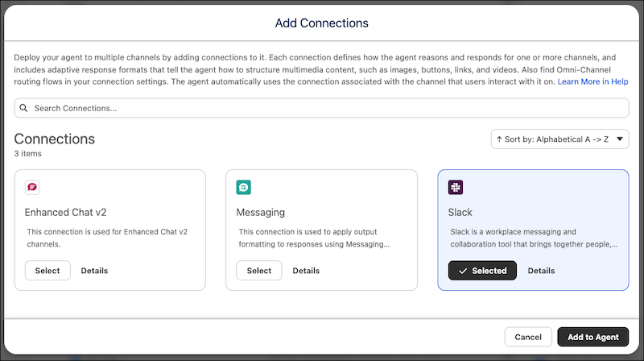Click Add to Agent button
The image size is (644, 361).
[x=593, y=337]
